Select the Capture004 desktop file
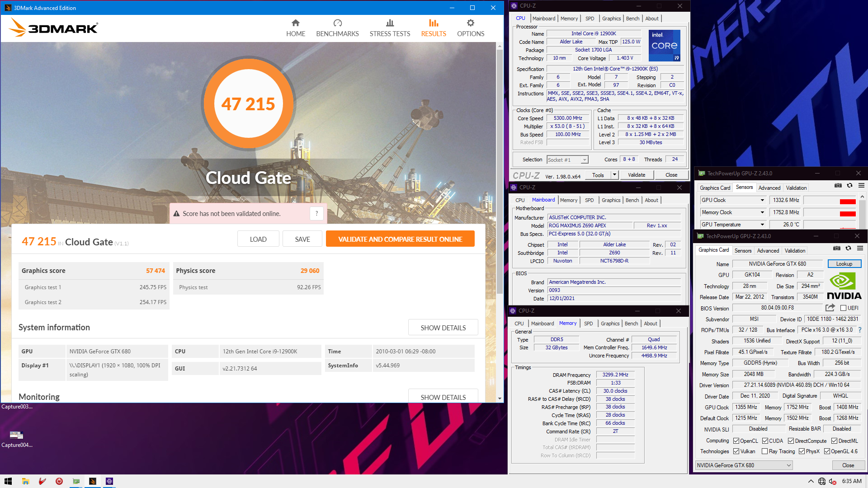Viewport: 868px width, 488px height. (x=17, y=438)
